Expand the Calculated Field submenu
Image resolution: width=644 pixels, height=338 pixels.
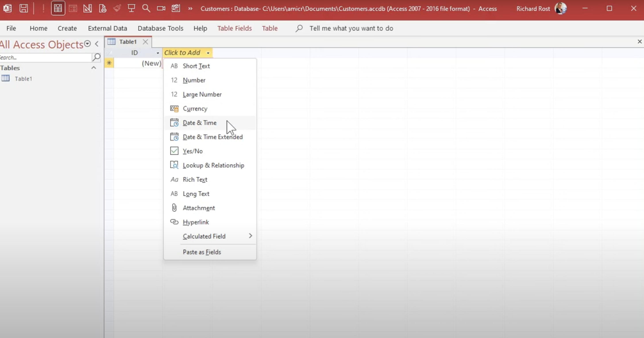click(x=210, y=236)
